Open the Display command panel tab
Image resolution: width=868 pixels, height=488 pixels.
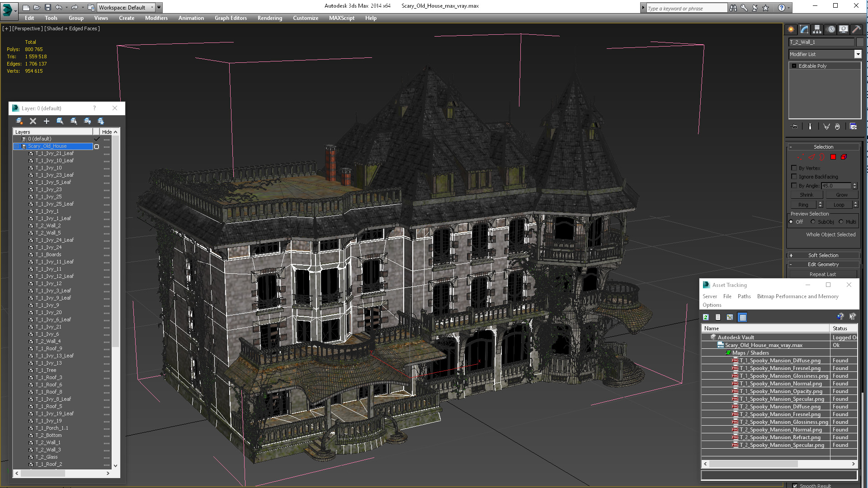(x=844, y=29)
